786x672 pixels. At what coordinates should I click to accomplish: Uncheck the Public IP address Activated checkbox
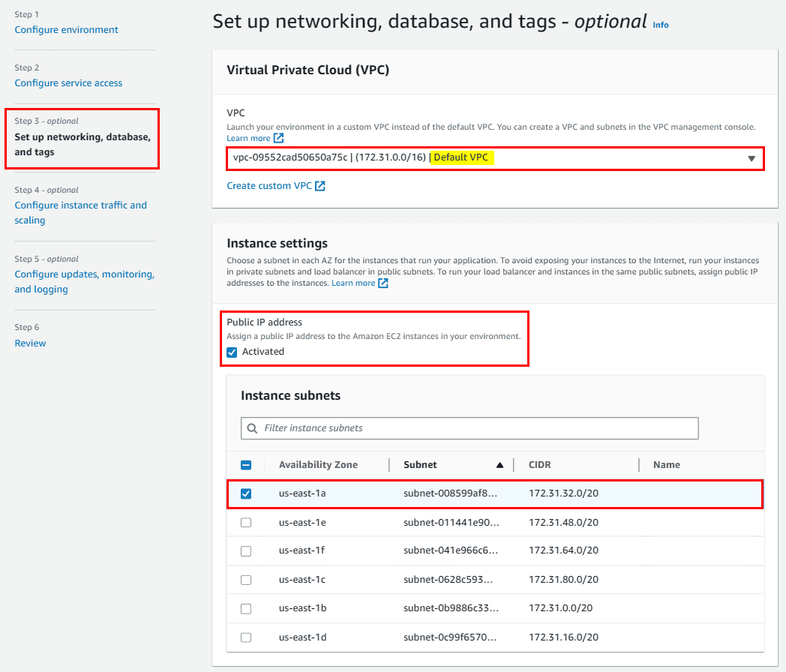232,352
